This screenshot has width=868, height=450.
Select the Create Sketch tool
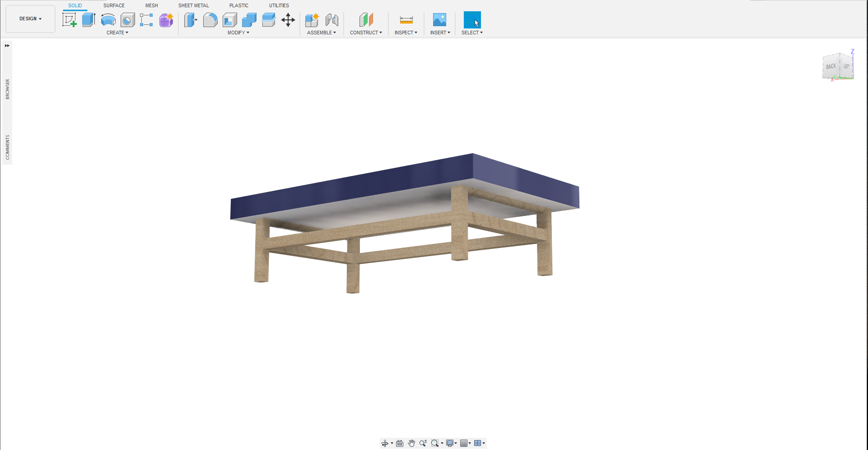69,20
